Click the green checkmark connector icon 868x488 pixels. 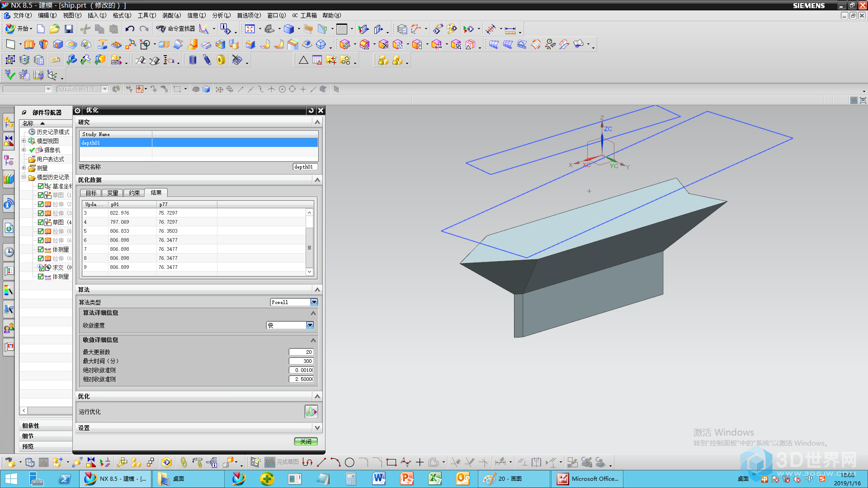click(x=10, y=75)
